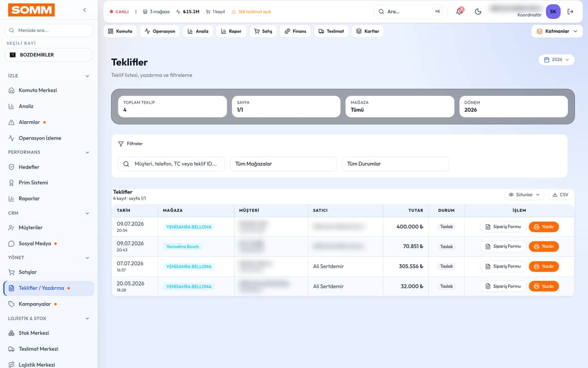This screenshot has width=588, height=368.
Task: Open Müşteriler in sidebar
Action: pos(49,228)
